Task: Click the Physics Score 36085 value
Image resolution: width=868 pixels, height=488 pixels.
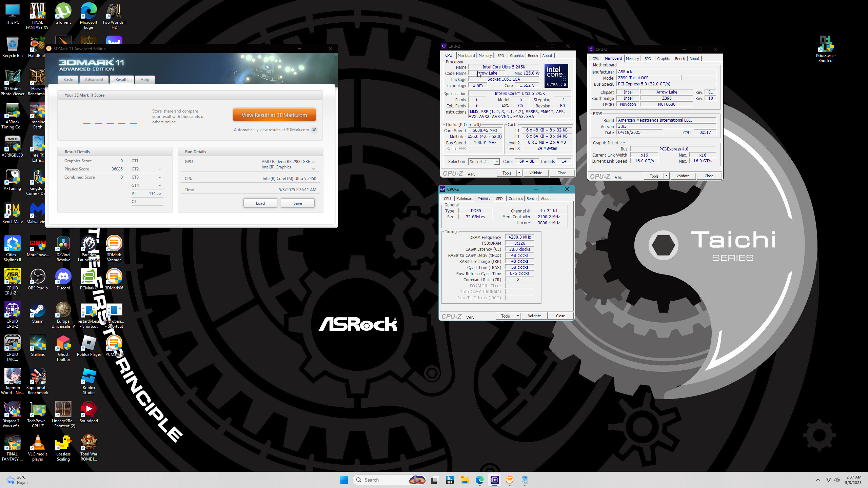Action: [117, 169]
